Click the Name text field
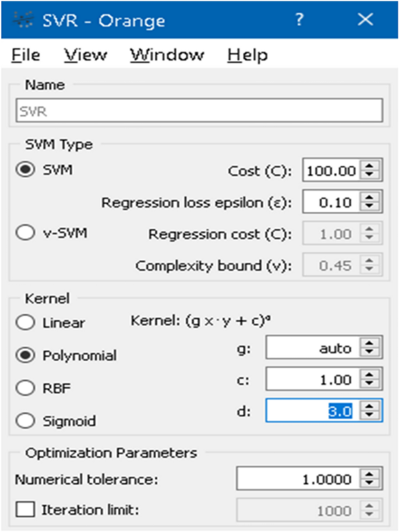 click(x=199, y=110)
